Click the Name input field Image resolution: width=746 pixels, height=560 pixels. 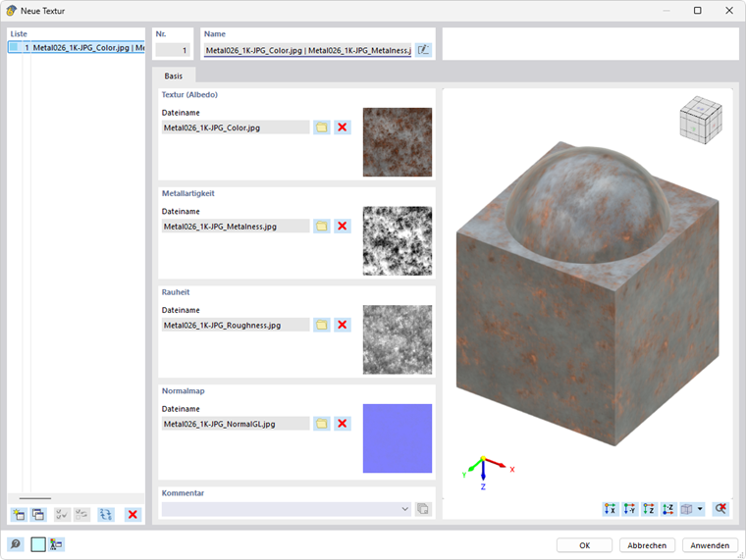(308, 50)
